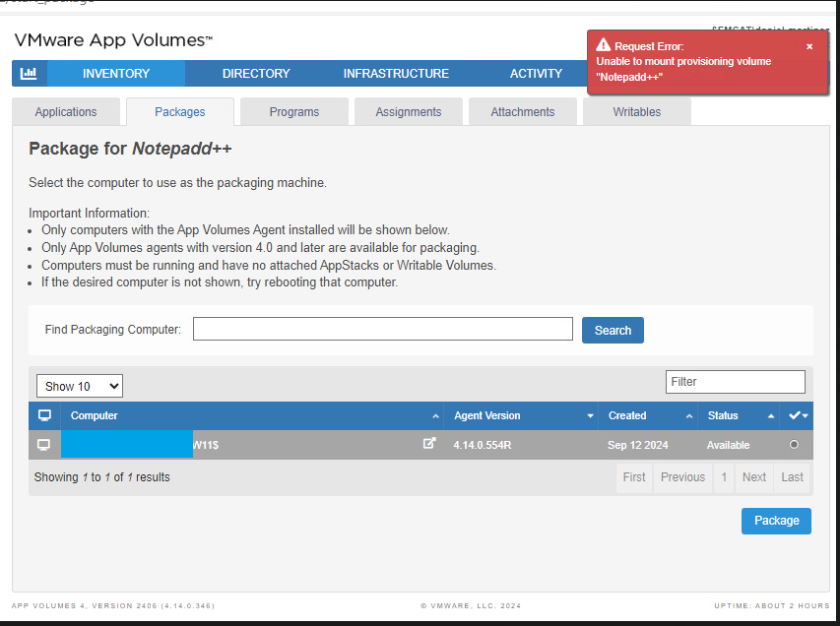Click the Package for Notepadd++ heading

pos(130,149)
